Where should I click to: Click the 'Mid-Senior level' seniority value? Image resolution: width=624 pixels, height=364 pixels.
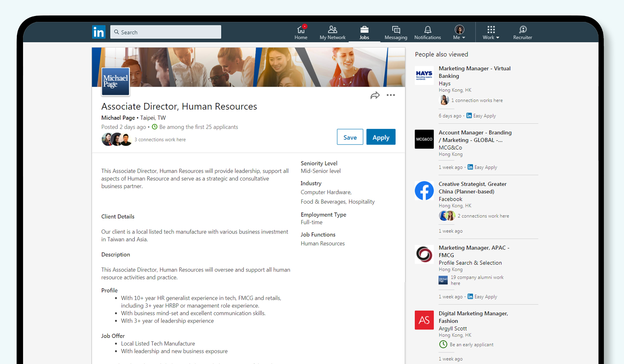(321, 171)
